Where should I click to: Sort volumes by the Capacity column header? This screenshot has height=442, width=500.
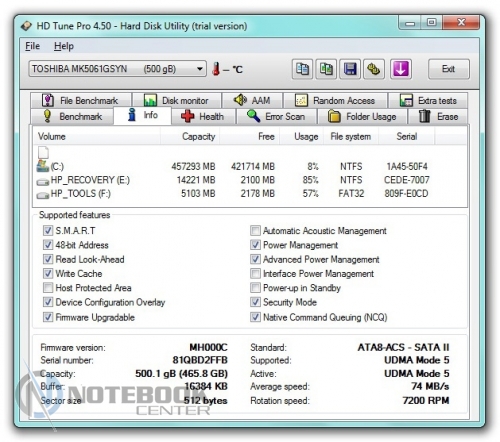point(190,136)
